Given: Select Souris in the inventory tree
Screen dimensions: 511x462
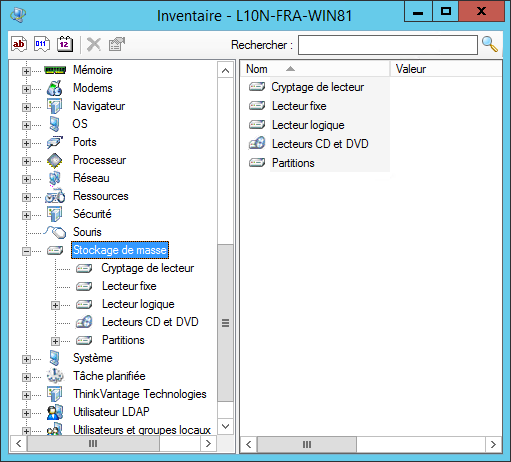Looking at the screenshot, I should point(87,232).
